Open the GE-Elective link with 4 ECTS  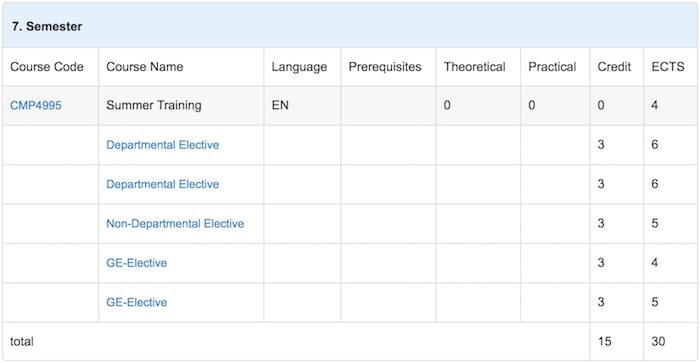click(x=137, y=263)
